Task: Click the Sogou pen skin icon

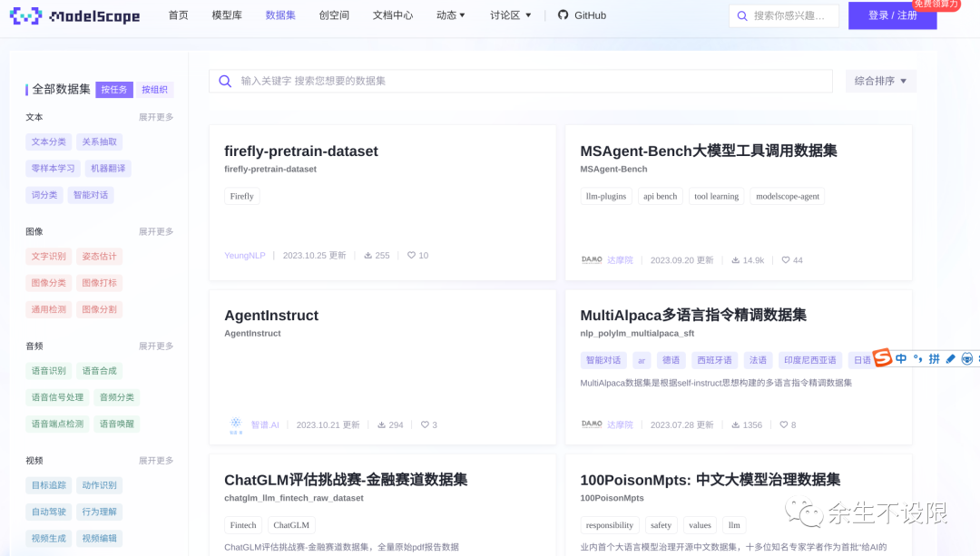Action: click(951, 358)
